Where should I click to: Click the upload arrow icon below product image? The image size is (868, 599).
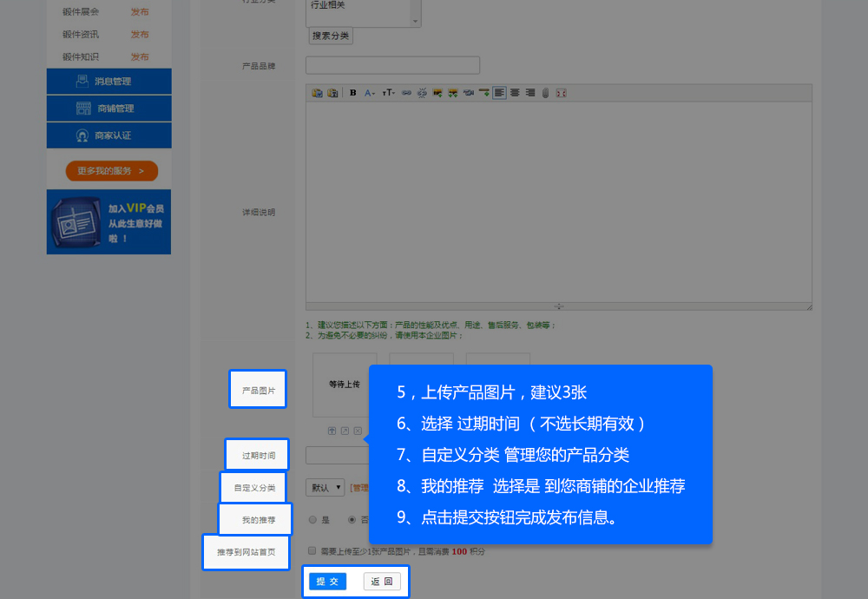(332, 431)
